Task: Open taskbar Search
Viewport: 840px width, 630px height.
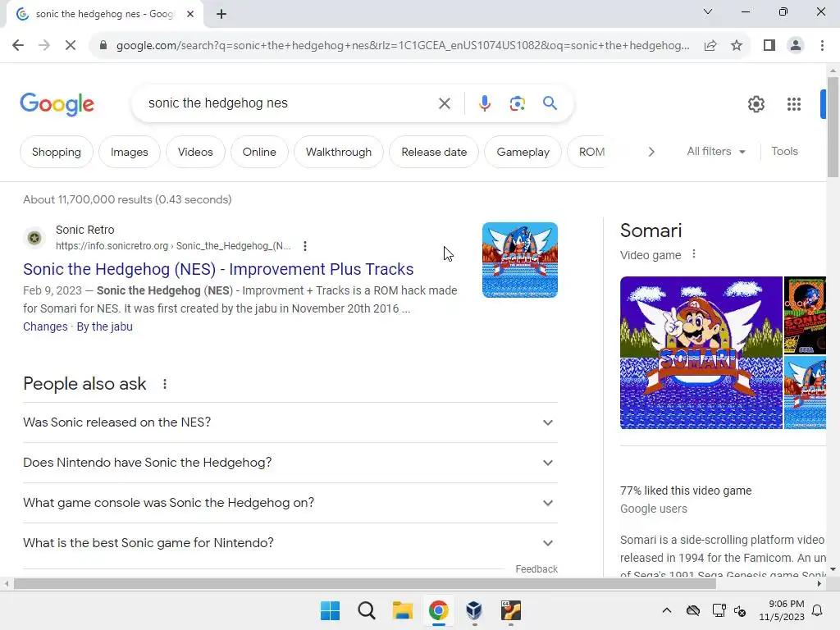Action: 367,610
